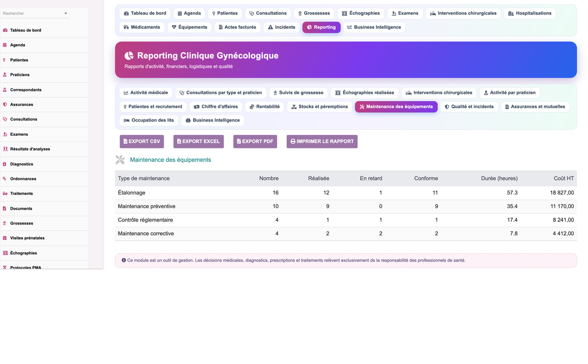Click the info icon in disclaimer notice
The width and height of the screenshot is (588, 364).
click(x=123, y=260)
